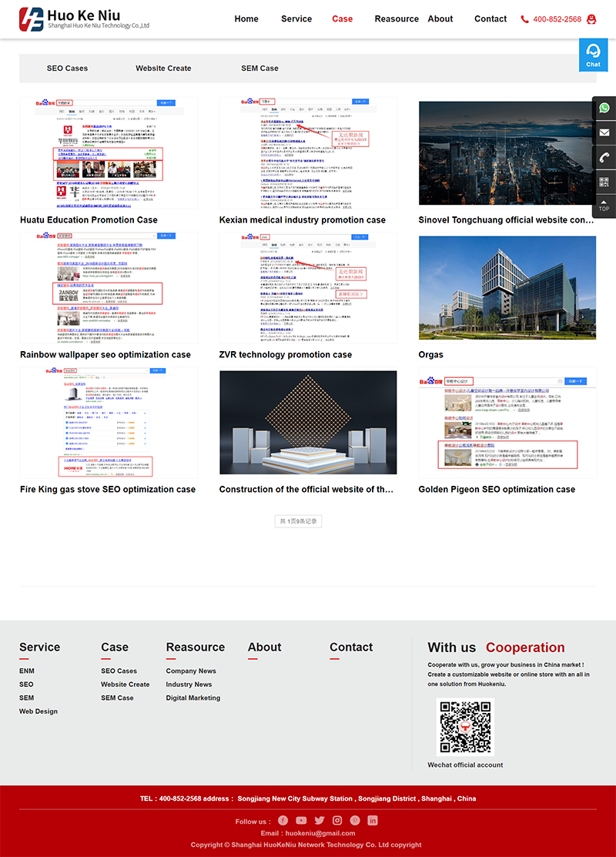Click the Sinovel Tongchuang official website title
This screenshot has width=616, height=857.
point(506,219)
